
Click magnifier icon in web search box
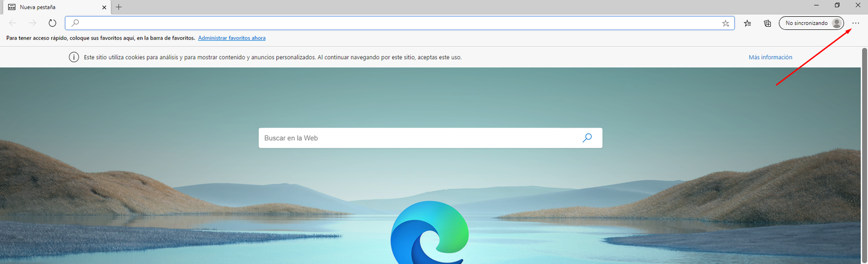pyautogui.click(x=587, y=138)
